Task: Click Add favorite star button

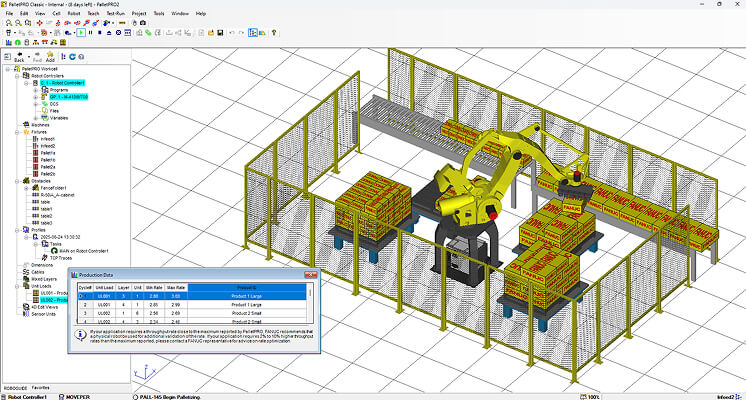Action: [50, 57]
